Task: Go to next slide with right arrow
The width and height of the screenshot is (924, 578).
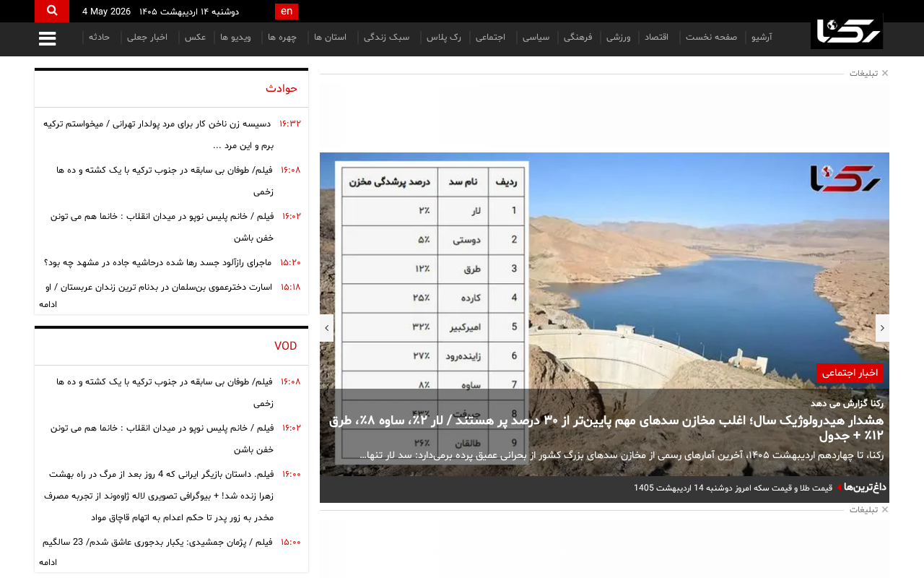Action: (x=882, y=328)
